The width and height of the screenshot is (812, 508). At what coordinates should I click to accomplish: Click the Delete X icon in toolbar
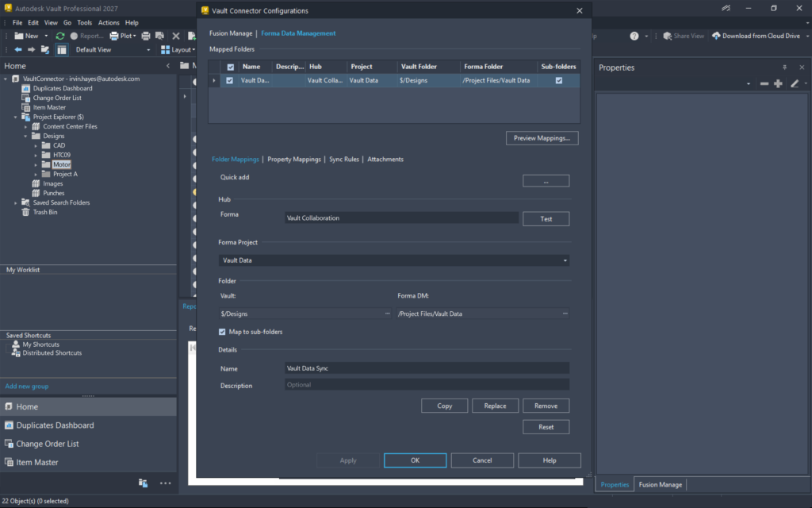coord(176,36)
